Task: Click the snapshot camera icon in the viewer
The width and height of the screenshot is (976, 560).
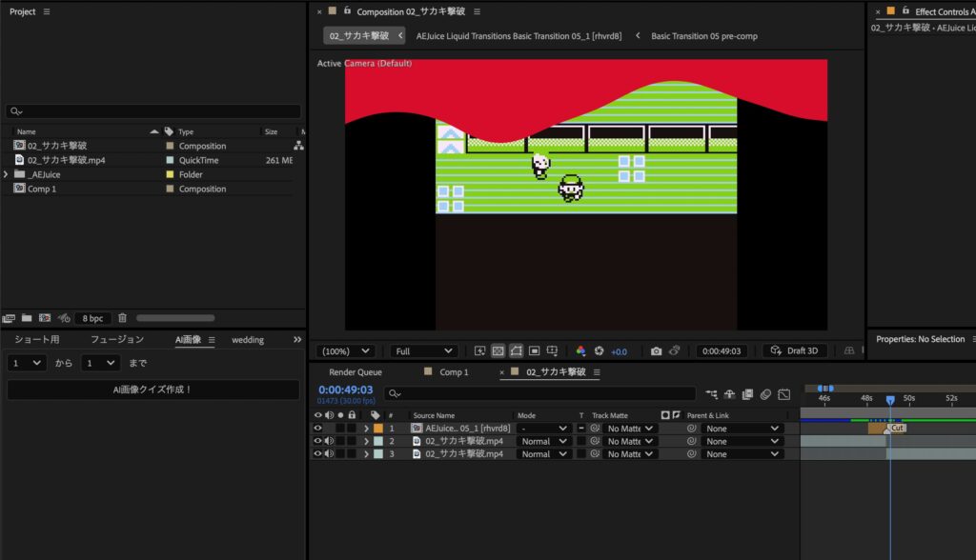Action: (x=656, y=351)
